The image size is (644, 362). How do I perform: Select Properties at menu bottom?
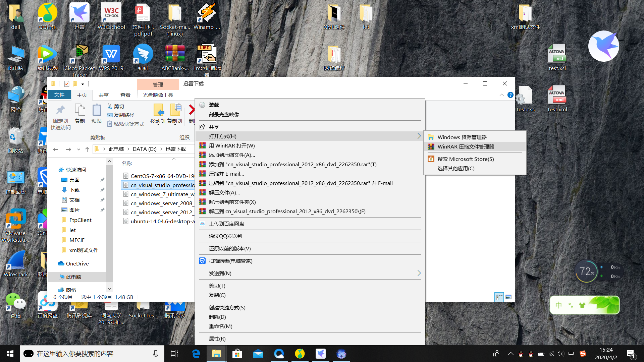[217, 339]
